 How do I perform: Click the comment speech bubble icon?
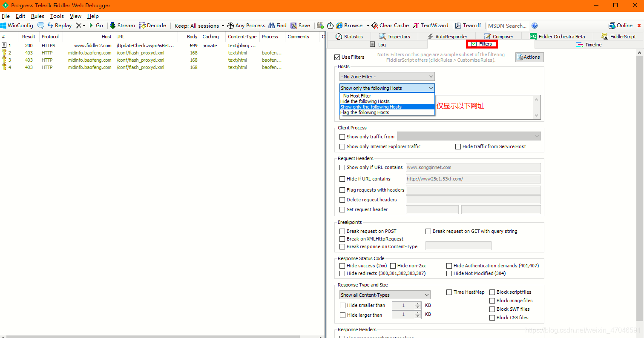41,26
